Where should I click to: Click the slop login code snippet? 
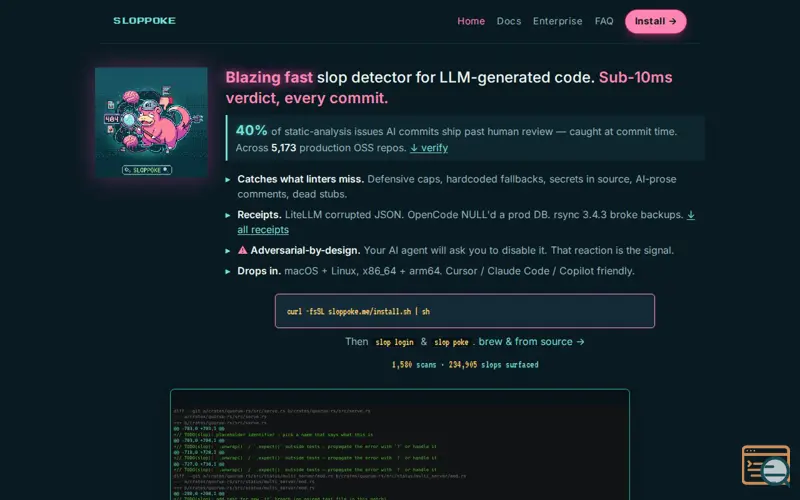(394, 342)
